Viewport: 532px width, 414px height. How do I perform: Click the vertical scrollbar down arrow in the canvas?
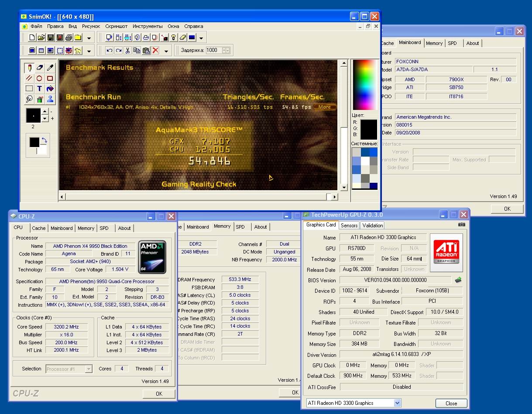tap(343, 187)
